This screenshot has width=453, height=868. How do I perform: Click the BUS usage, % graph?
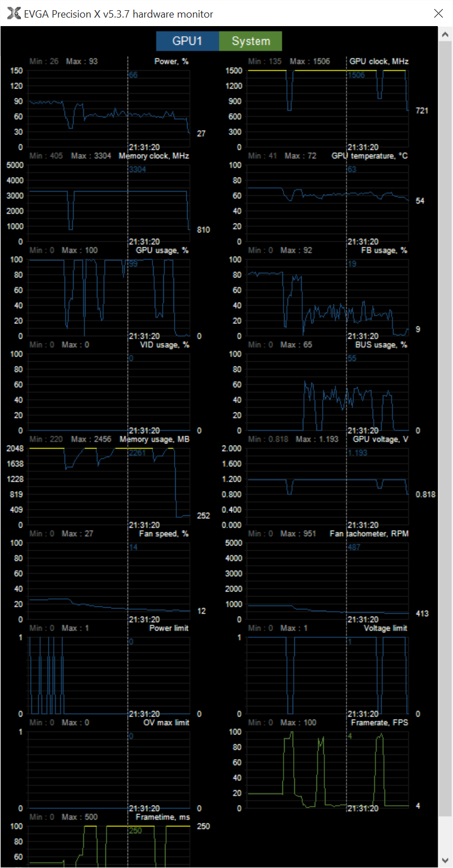[x=328, y=392]
